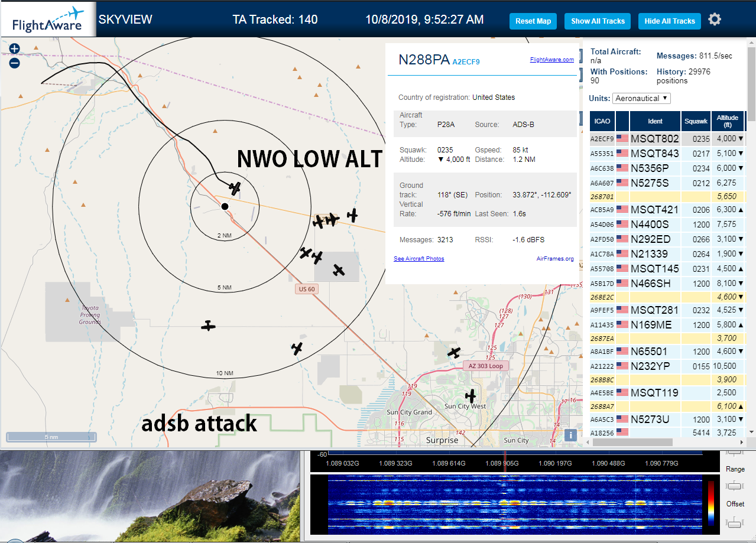The image size is (756, 543).
Task: Click the 1.090 197G frequency label
Action: point(556,463)
